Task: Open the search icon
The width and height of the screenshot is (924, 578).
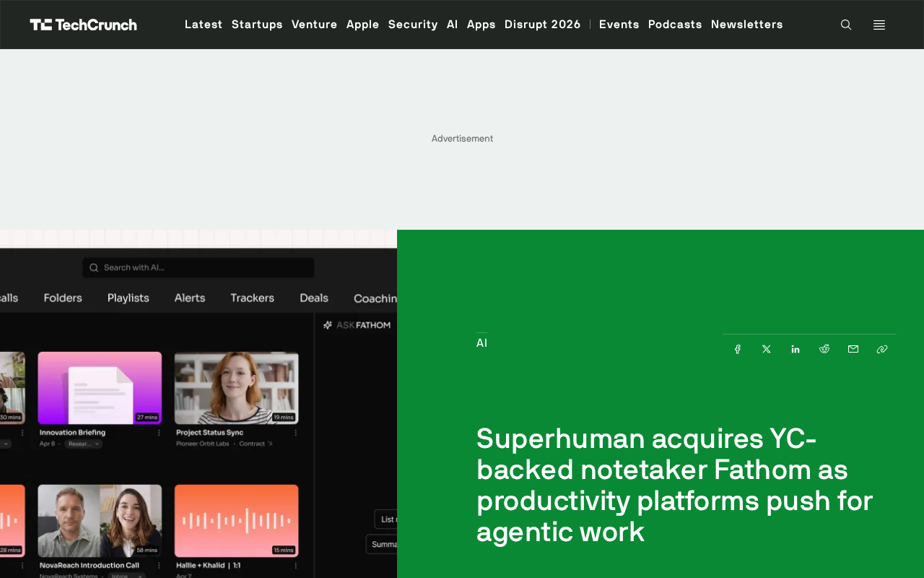Action: pos(846,25)
